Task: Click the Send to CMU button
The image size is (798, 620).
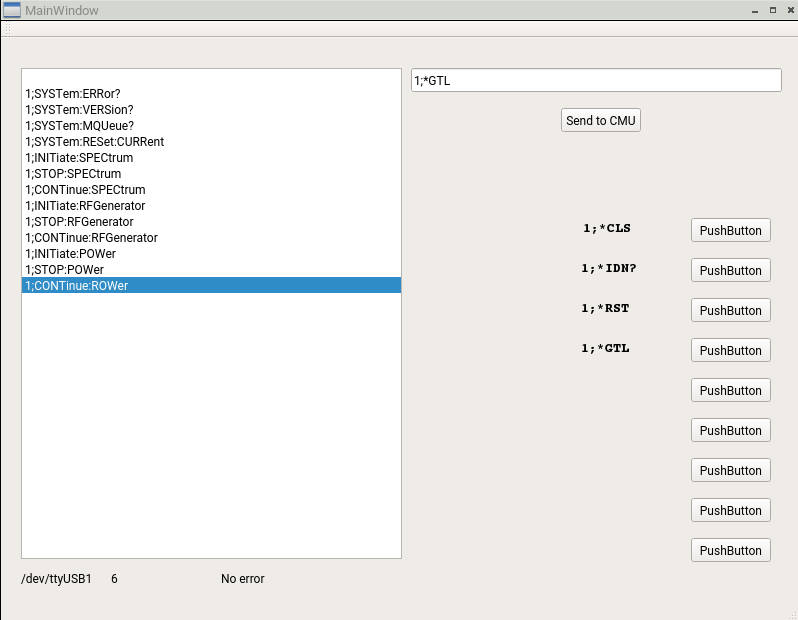Action: click(601, 120)
